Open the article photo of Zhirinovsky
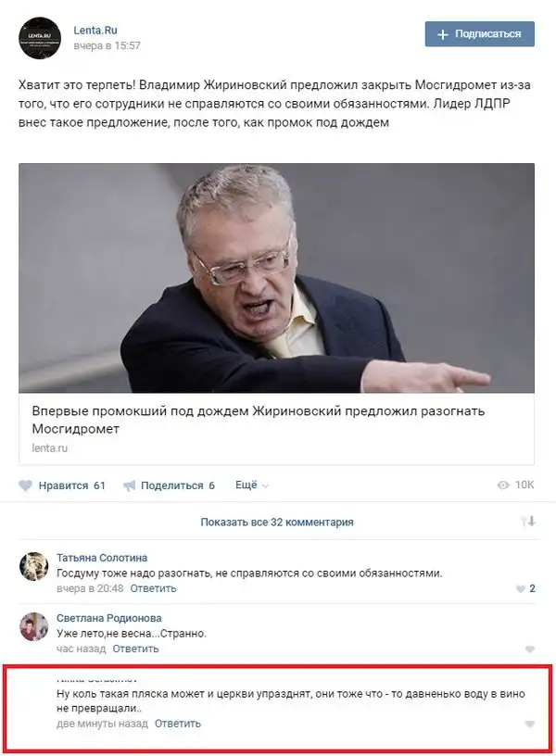556x756 pixels. [x=276, y=278]
